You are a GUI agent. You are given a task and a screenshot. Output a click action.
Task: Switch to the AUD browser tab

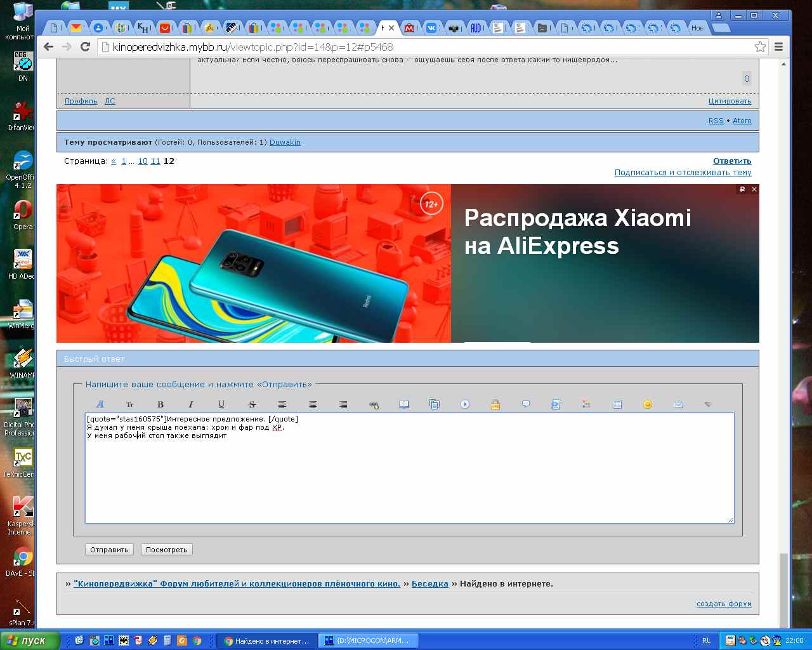(475, 27)
